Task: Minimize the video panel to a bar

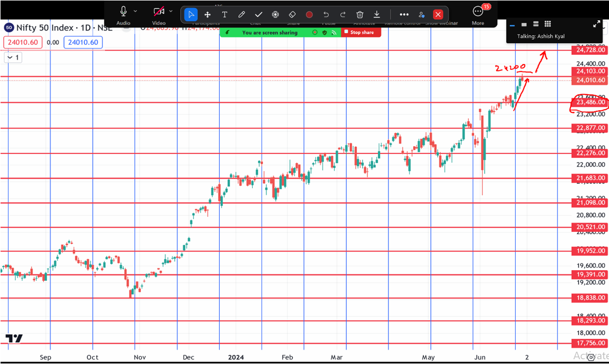Action: pyautogui.click(x=512, y=25)
